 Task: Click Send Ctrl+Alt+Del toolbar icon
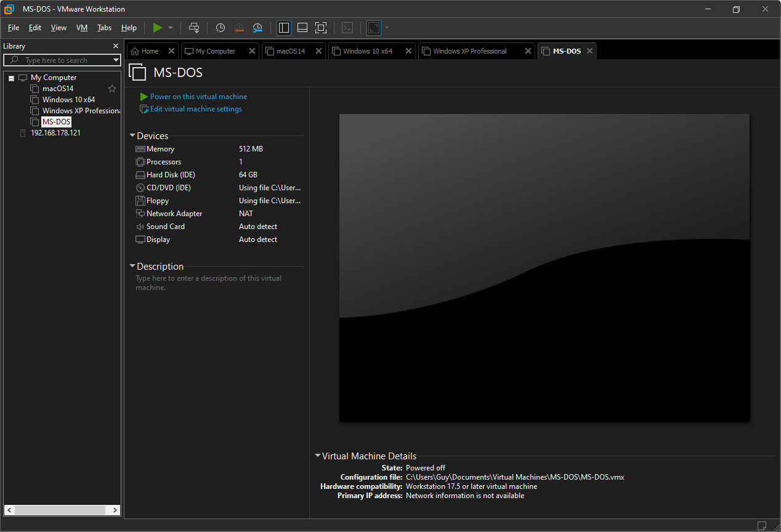tap(194, 28)
